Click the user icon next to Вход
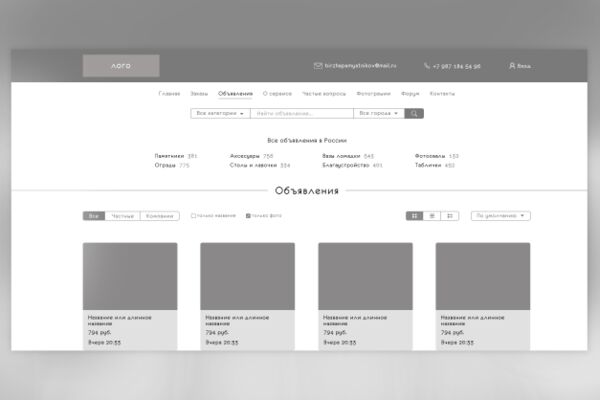Screen dimensions: 600x400 pos(512,66)
